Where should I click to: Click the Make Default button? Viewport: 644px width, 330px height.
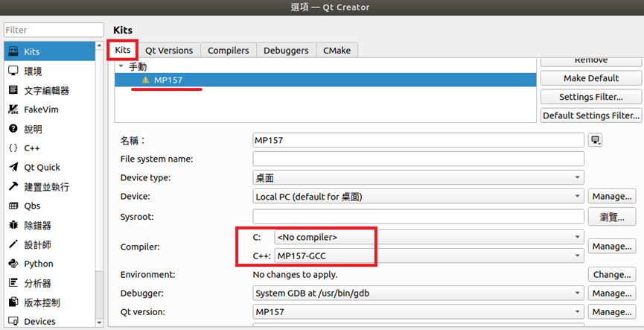[x=591, y=78]
